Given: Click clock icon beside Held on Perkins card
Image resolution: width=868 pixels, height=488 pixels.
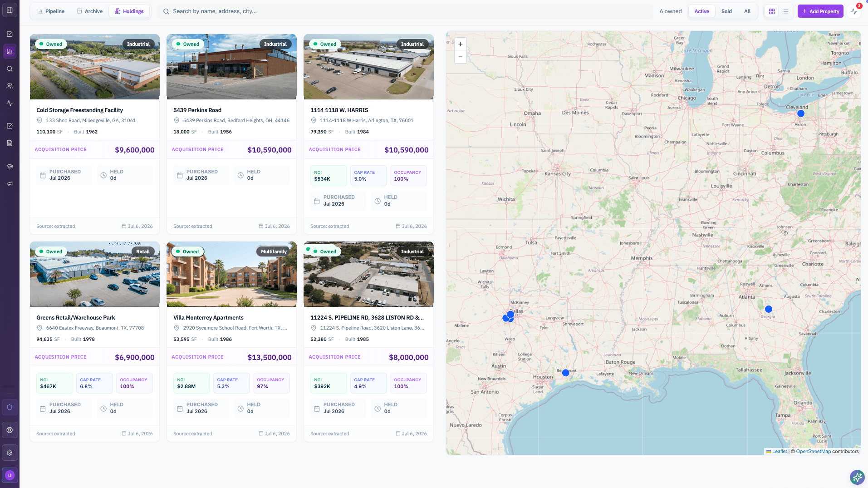Looking at the screenshot, I should click(x=240, y=175).
